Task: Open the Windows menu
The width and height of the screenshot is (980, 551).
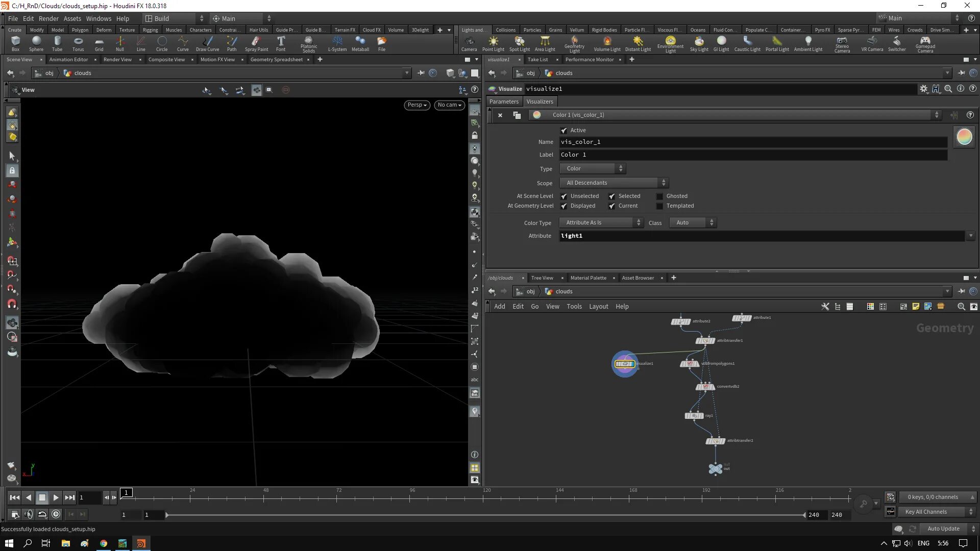Action: pyautogui.click(x=99, y=18)
